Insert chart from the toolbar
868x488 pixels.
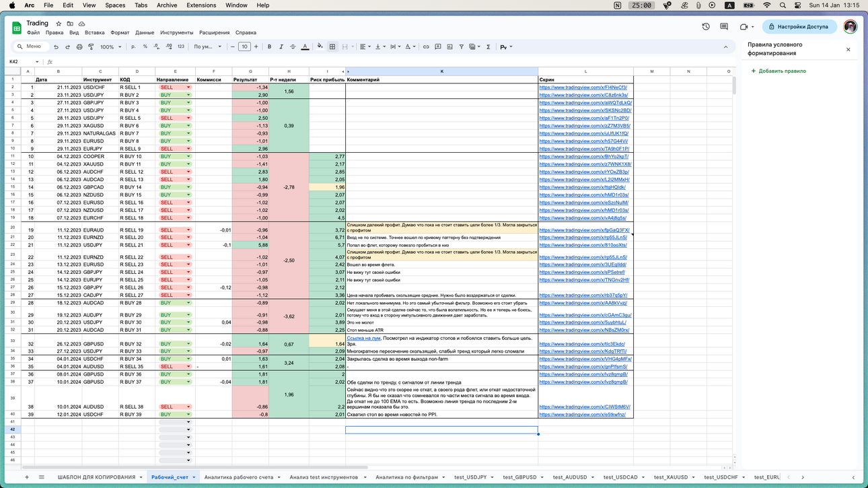449,47
